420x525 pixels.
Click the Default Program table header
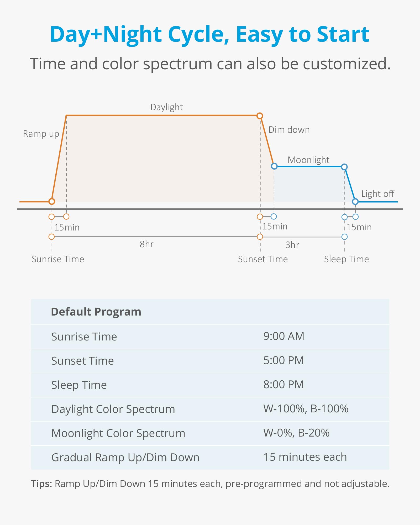pyautogui.click(x=96, y=312)
